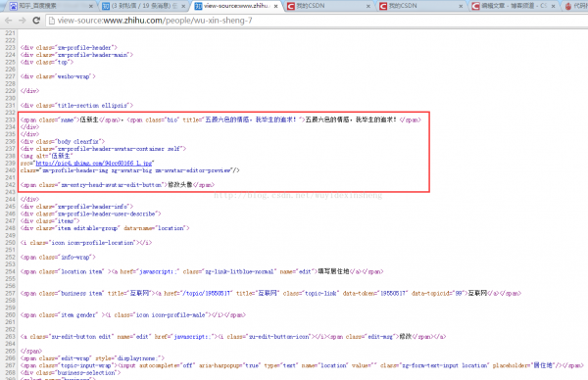Viewport: 588px width, 380px height.
Task: Click the CSDN favicon on the 编辑文章 tab
Action: [475, 6]
